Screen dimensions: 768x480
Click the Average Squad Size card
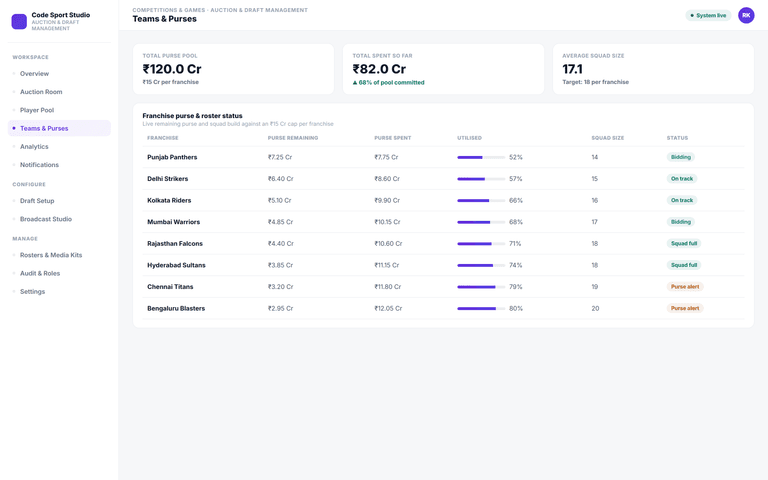(653, 69)
